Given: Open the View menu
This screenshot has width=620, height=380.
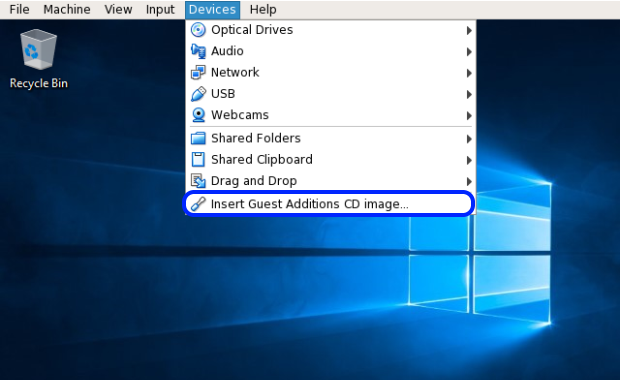Looking at the screenshot, I should (x=118, y=9).
